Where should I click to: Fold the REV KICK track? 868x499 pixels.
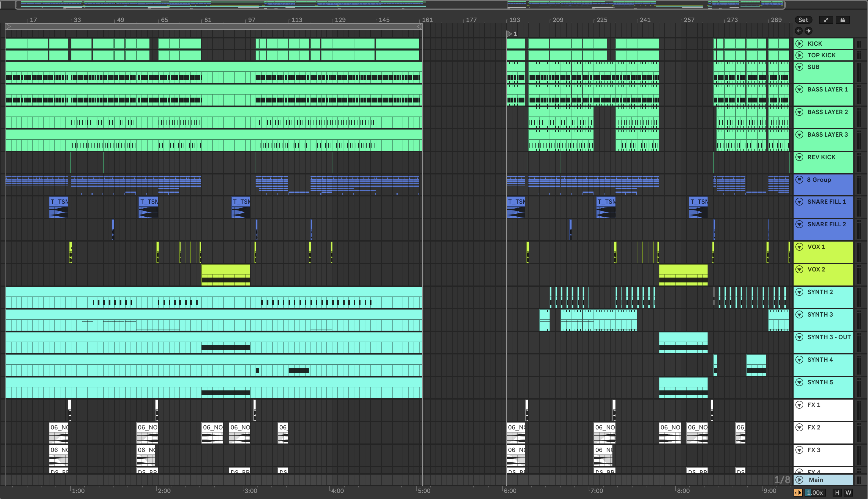pyautogui.click(x=799, y=157)
